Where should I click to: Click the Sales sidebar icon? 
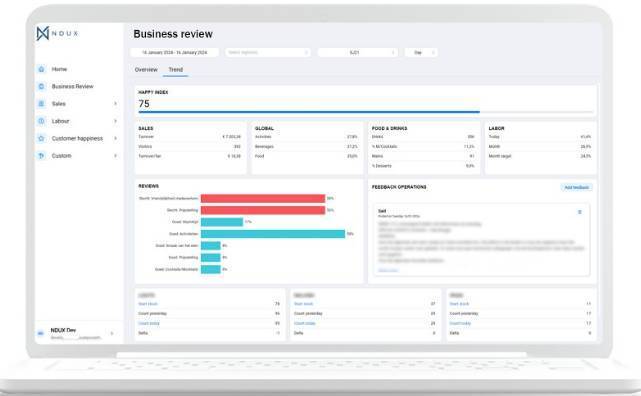click(41, 104)
